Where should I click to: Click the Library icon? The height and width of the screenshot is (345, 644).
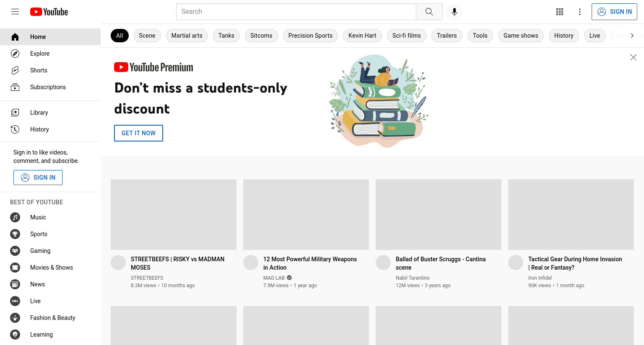click(x=15, y=113)
